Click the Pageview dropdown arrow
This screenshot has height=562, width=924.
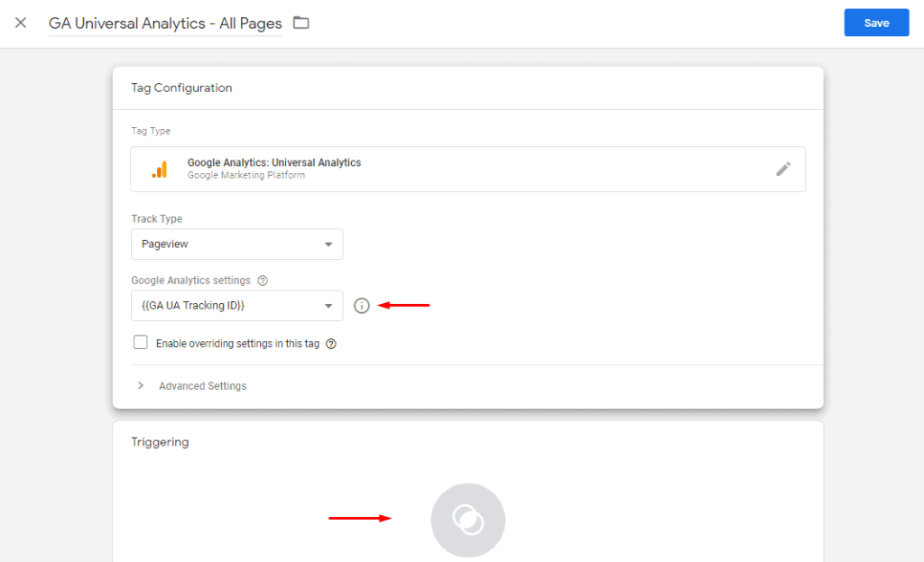[x=328, y=244]
